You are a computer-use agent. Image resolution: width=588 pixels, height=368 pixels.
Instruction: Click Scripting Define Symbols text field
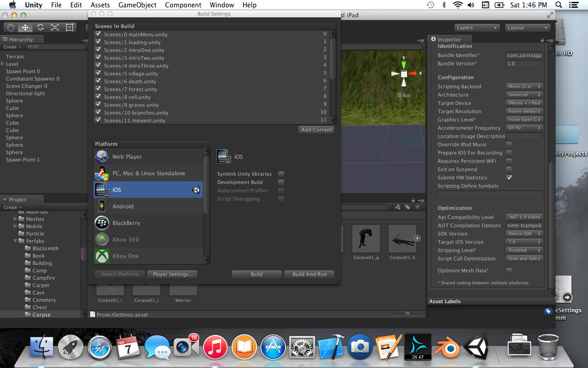(x=490, y=194)
